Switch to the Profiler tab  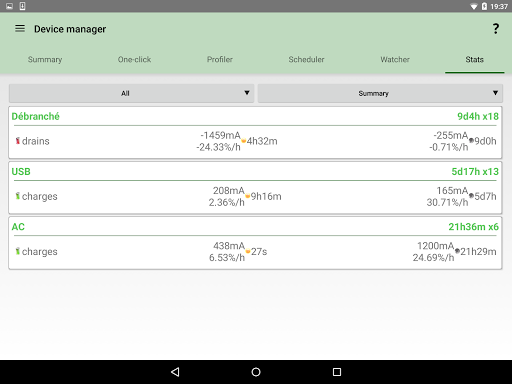[x=220, y=59]
